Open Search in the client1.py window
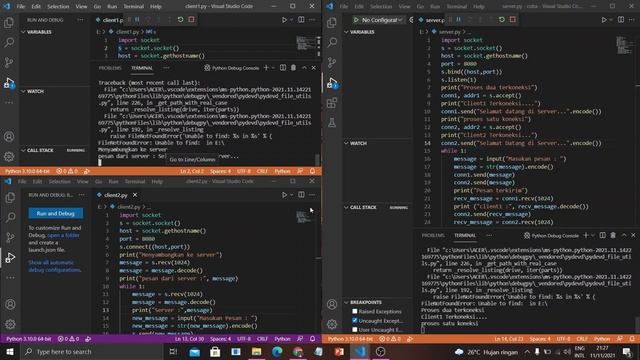This screenshot has height=360, width=640. coord(9,42)
